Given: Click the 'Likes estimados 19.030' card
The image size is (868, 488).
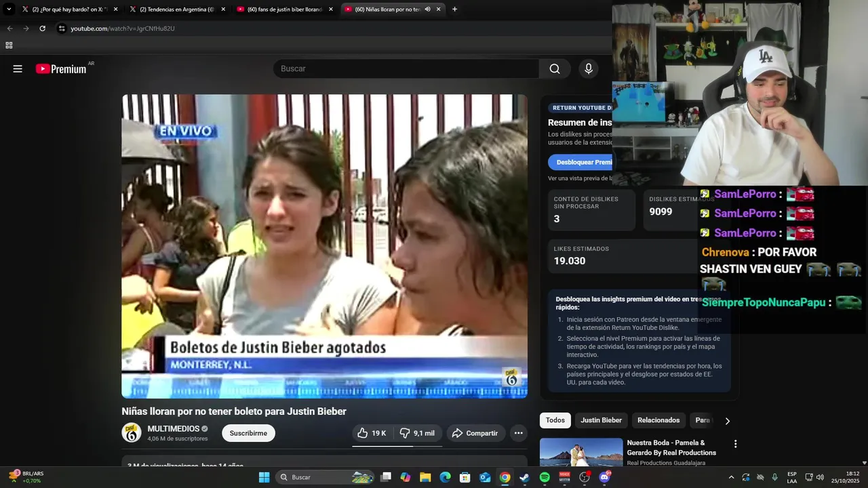Looking at the screenshot, I should click(x=638, y=256).
